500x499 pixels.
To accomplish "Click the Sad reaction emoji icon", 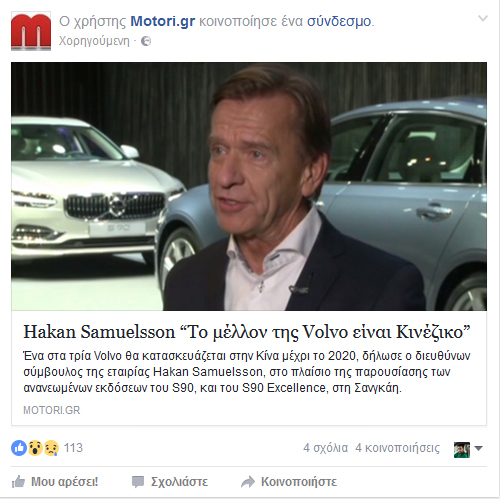I will tap(51, 448).
